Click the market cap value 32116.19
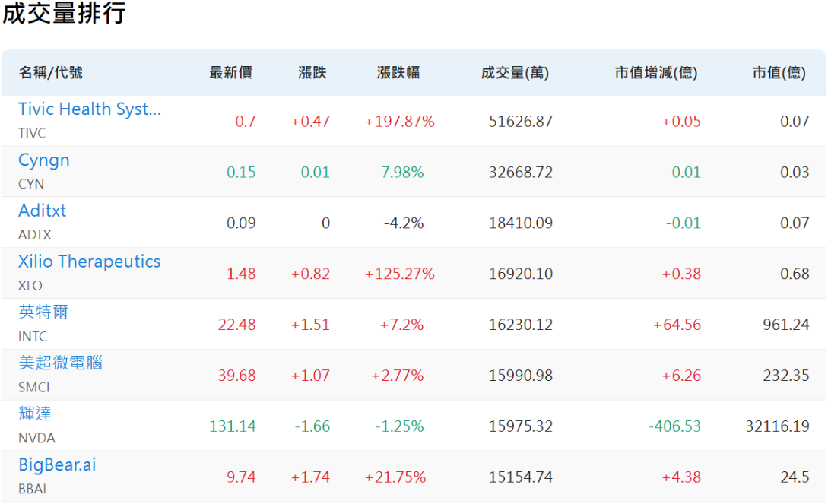 tap(777, 426)
